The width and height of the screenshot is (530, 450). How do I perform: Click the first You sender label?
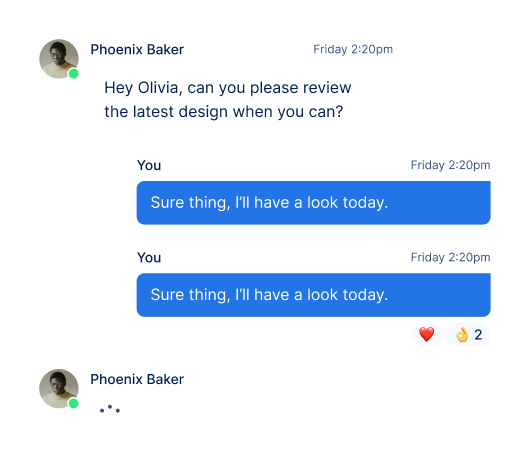(x=149, y=166)
